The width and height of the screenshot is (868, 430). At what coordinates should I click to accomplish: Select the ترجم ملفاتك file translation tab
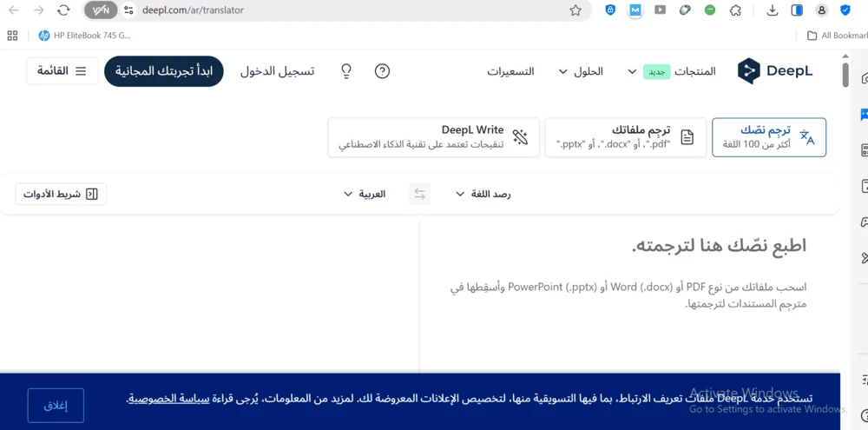626,137
